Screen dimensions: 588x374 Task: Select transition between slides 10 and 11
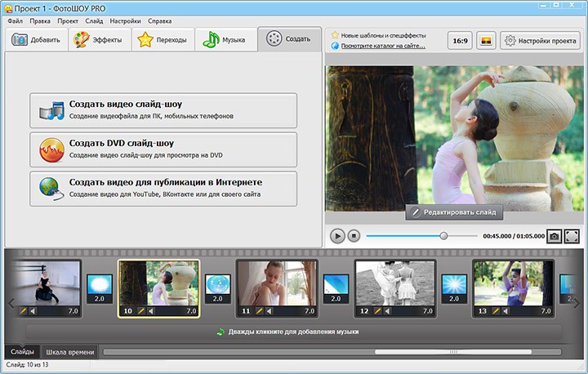coord(216,286)
